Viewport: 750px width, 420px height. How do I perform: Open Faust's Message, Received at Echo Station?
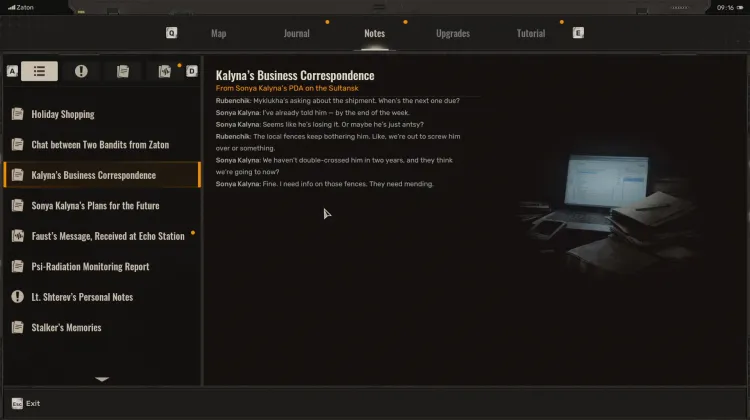(102, 236)
